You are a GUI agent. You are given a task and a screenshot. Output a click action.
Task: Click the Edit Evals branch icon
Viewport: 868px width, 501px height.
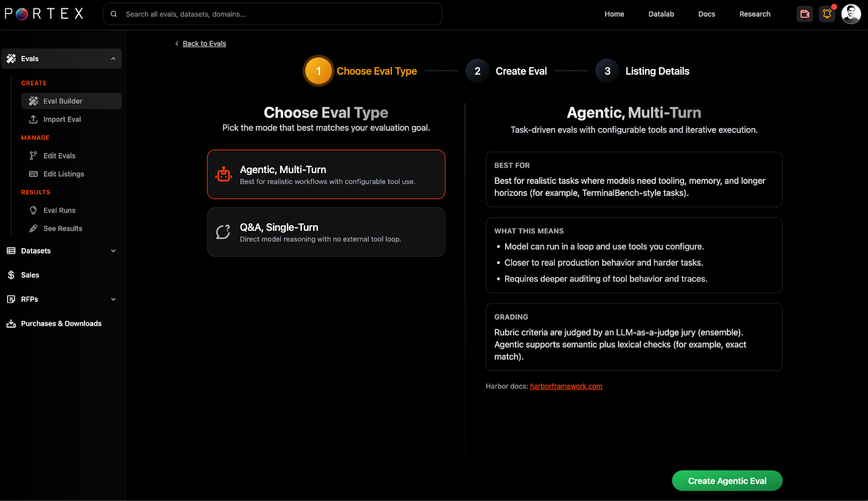click(x=33, y=156)
